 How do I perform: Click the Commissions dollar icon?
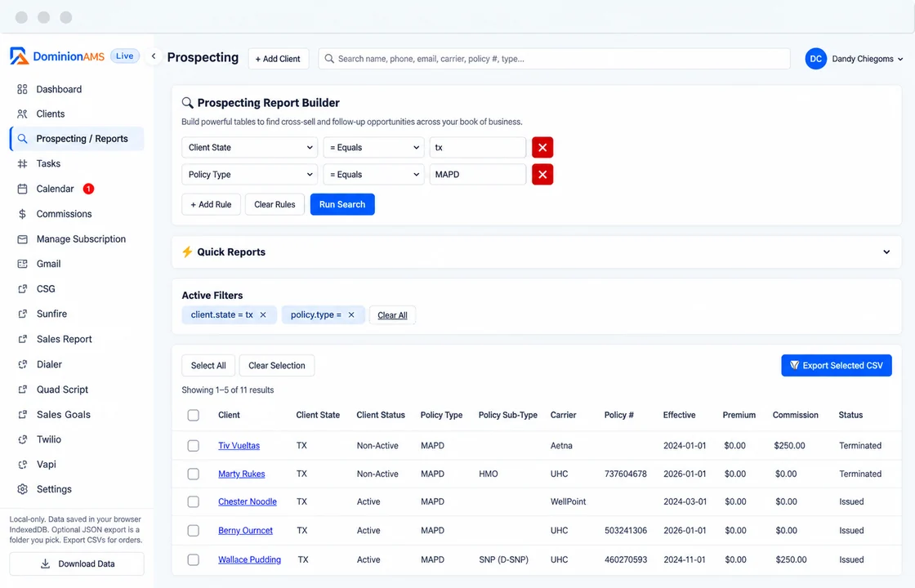tap(22, 214)
